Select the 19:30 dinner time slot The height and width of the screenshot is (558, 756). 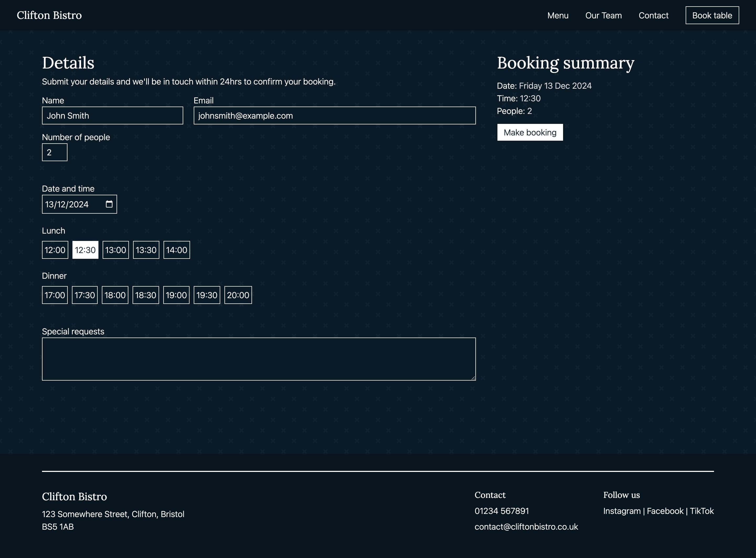[207, 295]
